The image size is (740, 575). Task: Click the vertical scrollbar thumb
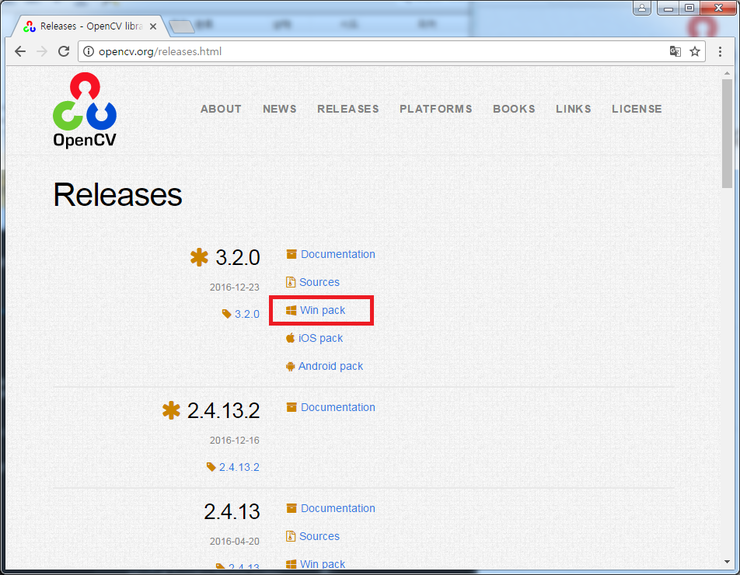[x=727, y=134]
